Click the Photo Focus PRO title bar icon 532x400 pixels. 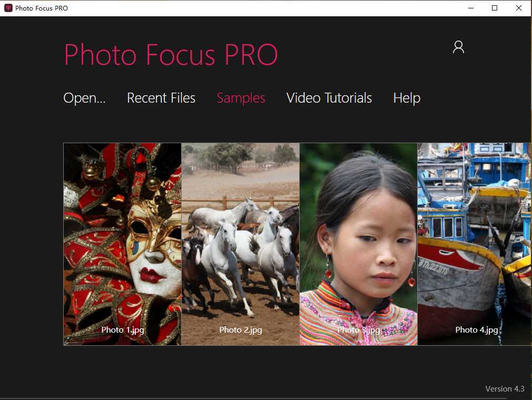click(8, 8)
